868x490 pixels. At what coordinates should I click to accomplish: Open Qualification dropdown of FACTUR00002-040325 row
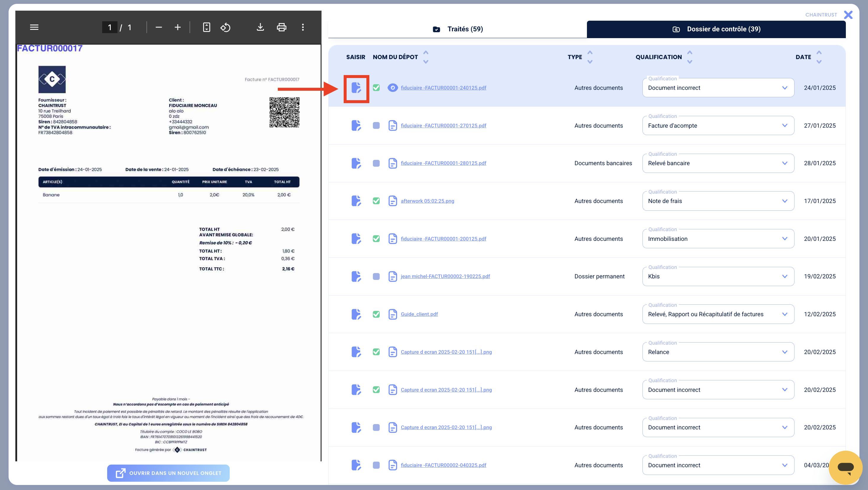click(718, 465)
